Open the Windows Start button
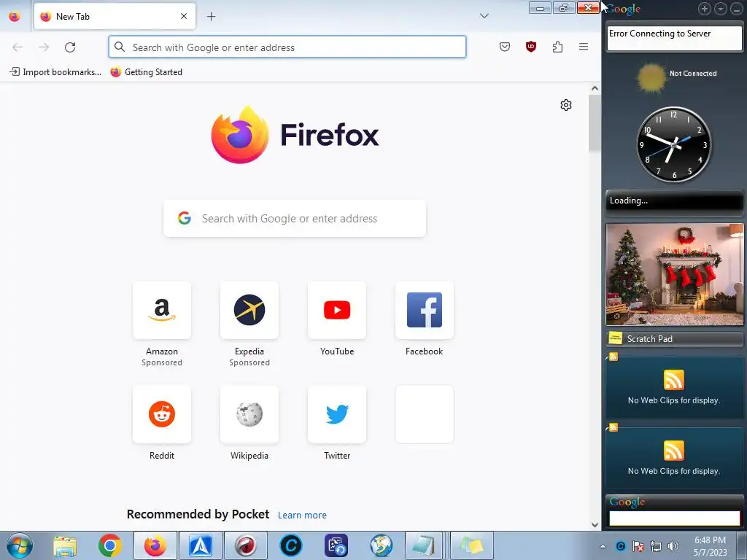Viewport: 747px width, 560px height. point(20,545)
